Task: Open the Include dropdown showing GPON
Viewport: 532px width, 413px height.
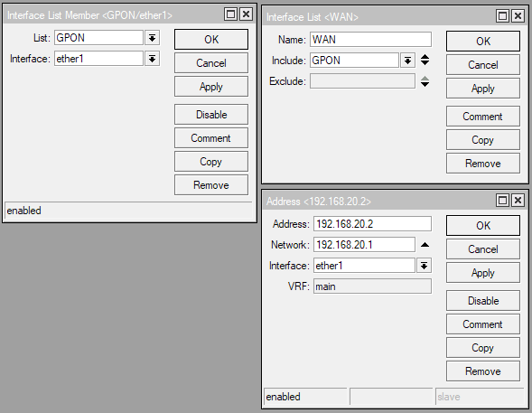Action: pyautogui.click(x=407, y=61)
